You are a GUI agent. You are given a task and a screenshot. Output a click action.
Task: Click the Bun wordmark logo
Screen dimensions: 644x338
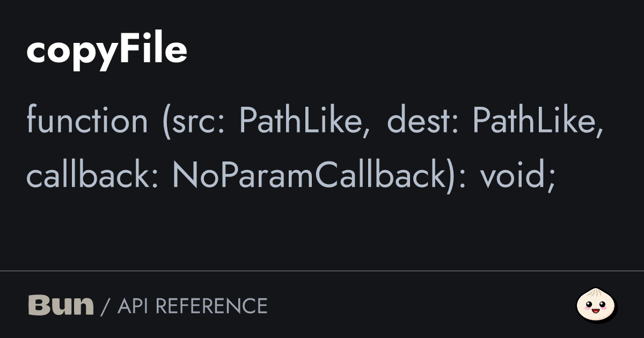(61, 305)
